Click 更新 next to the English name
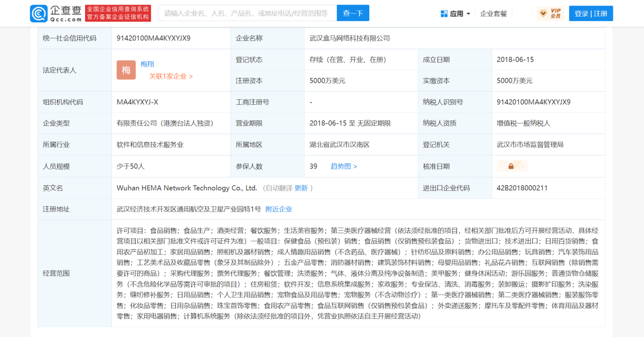The height and width of the screenshot is (337, 644). tap(301, 188)
